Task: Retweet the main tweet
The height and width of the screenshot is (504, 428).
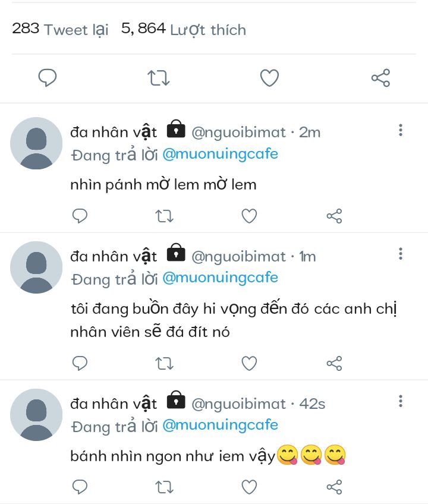Action: [159, 78]
